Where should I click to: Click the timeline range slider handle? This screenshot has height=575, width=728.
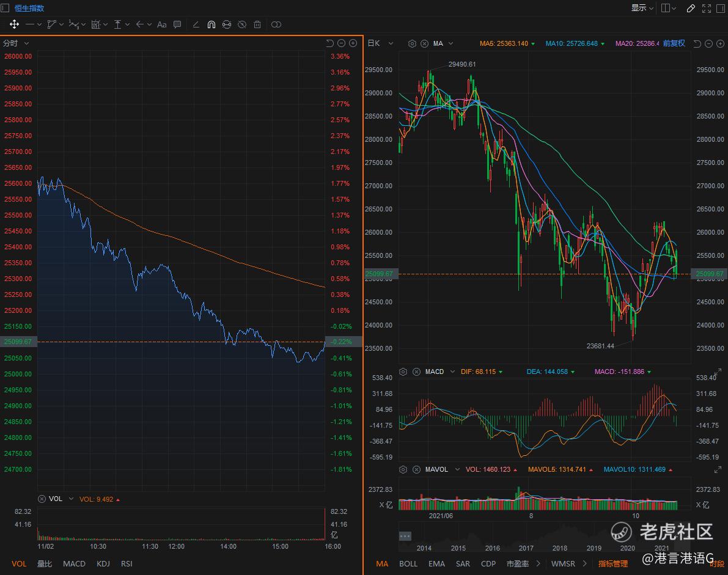(x=405, y=536)
